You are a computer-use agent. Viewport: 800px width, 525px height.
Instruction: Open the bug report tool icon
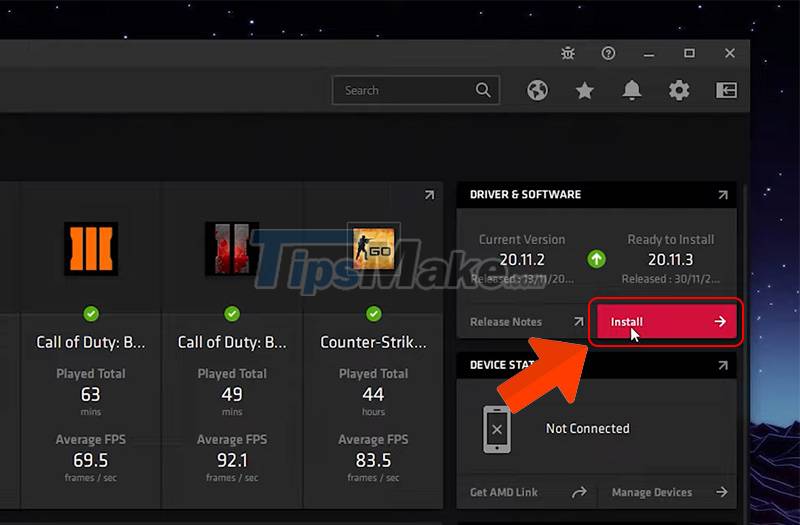click(568, 53)
